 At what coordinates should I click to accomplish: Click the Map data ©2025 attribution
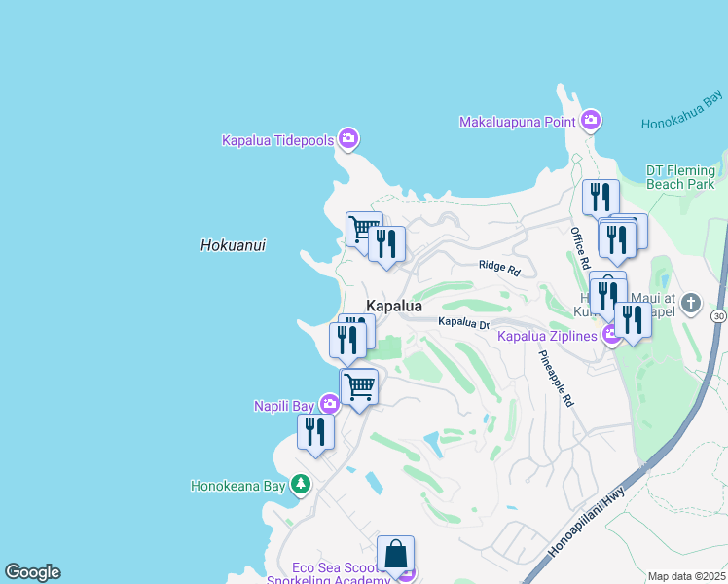(x=687, y=576)
